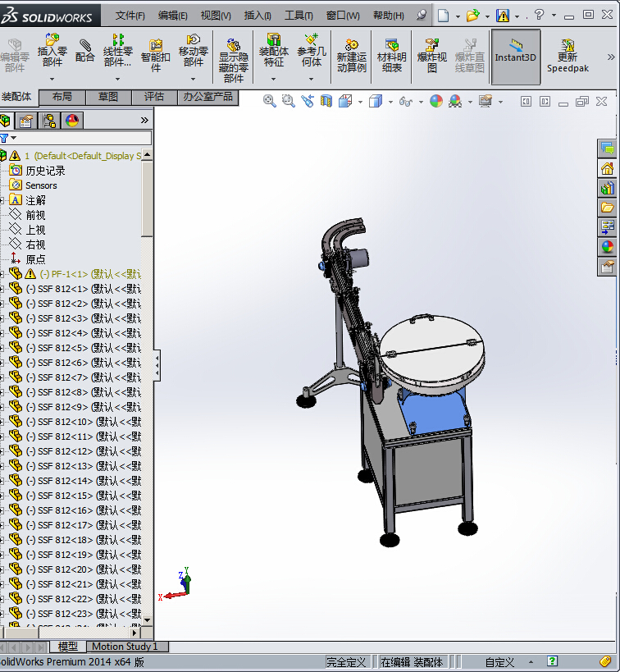This screenshot has width=620, height=672.
Task: Open the FeatureManager design tree tab
Action: click(x=5, y=121)
